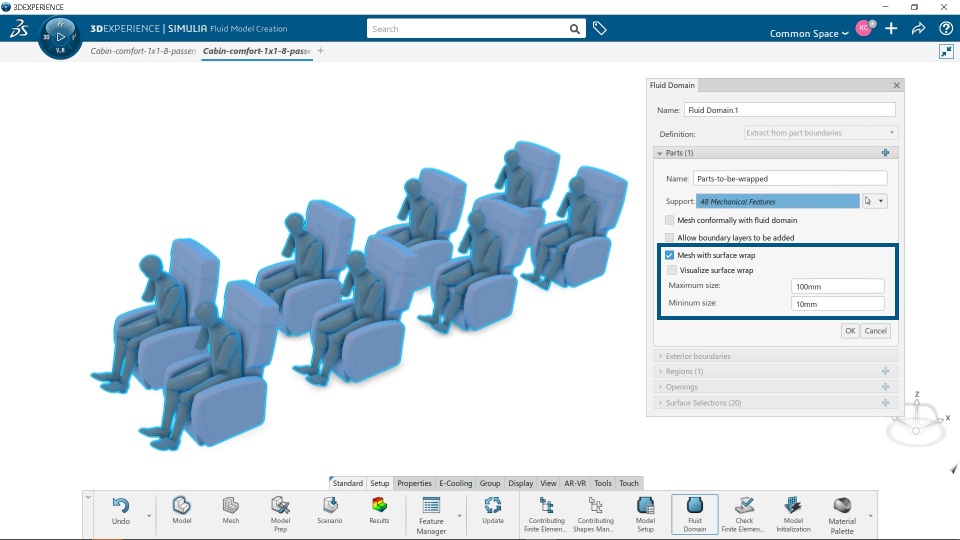Click the Fluid Domain Name field
This screenshot has height=540, width=960.
coord(789,110)
